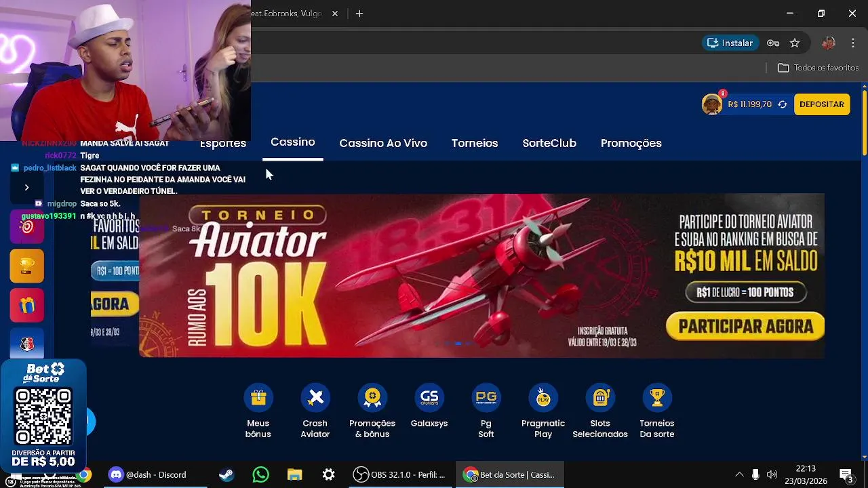Open the Esportes tab

223,143
